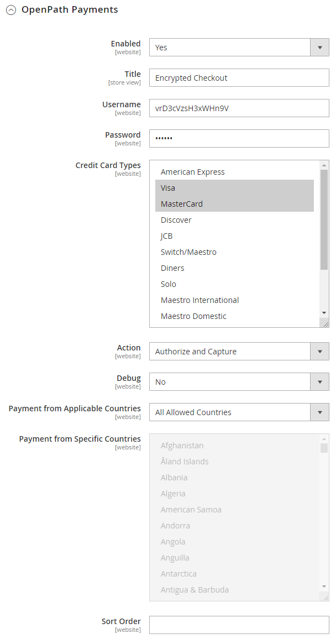Open Payment from Applicable Countries dropdown
Viewport: 336px width, 644px height.
(x=239, y=412)
